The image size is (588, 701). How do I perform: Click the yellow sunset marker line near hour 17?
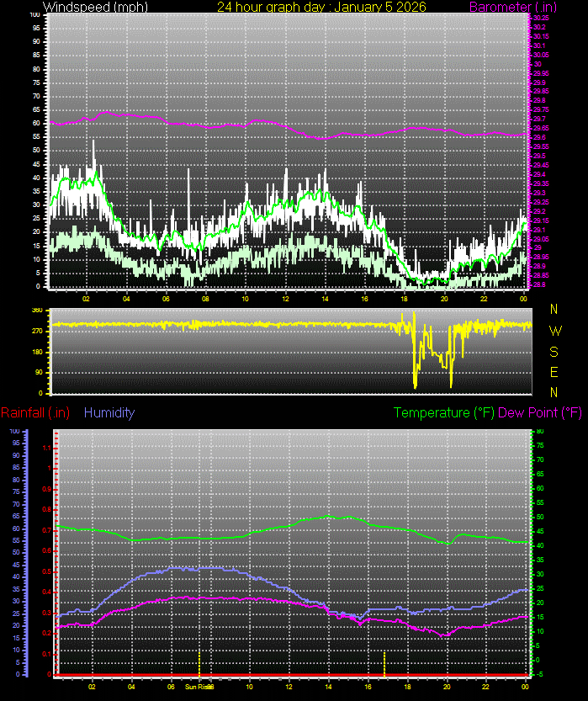(384, 662)
